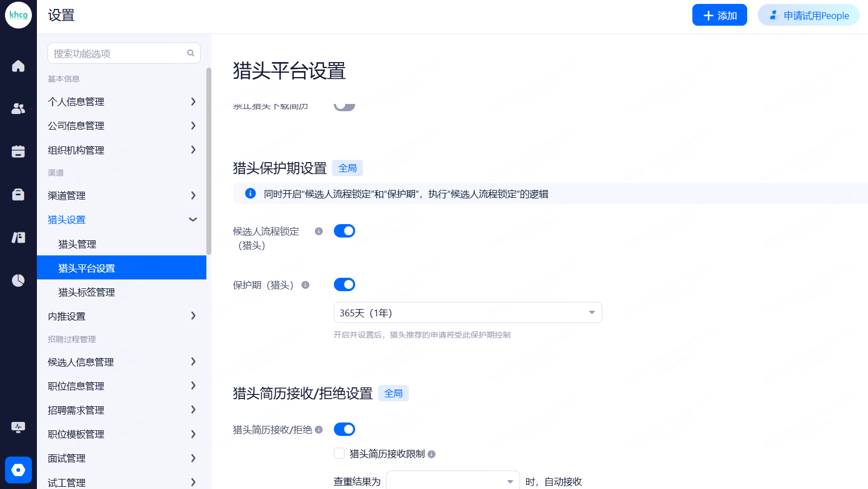Click the blue settings hexagon icon
Screen dimensions: 868x489
pyautogui.click(x=18, y=470)
